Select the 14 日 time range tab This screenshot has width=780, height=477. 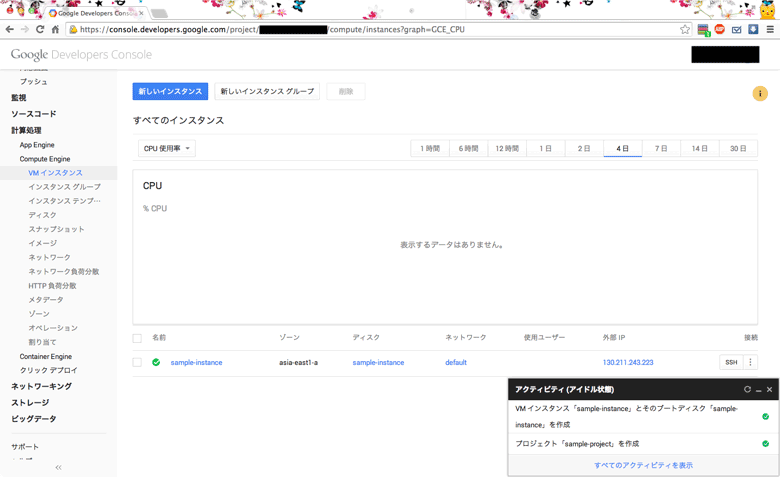pyautogui.click(x=699, y=148)
